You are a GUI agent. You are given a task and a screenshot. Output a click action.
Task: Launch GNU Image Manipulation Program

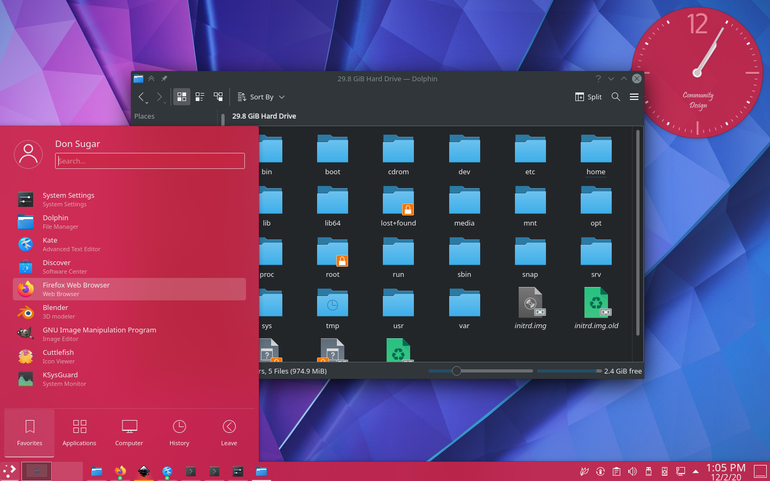point(129,334)
